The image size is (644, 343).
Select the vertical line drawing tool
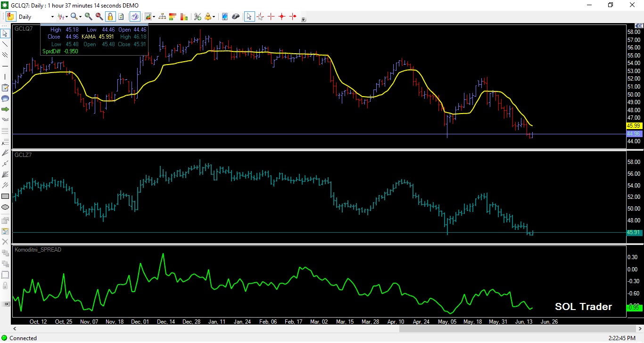point(5,77)
